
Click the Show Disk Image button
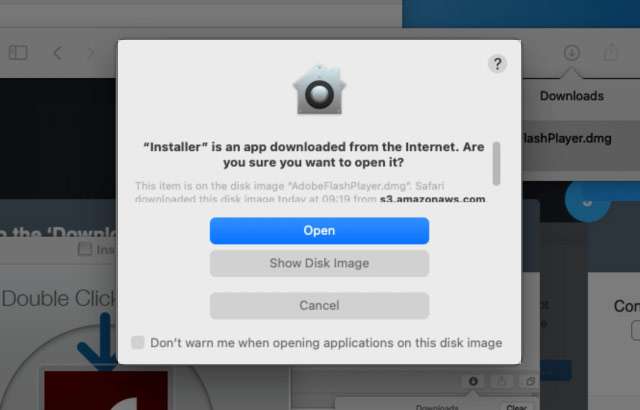[x=319, y=263]
